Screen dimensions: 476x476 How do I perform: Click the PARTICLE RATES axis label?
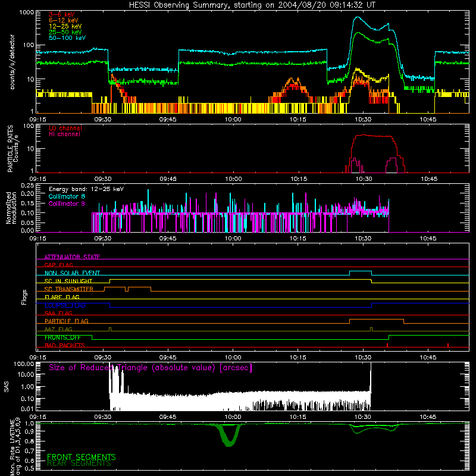pyautogui.click(x=10, y=149)
